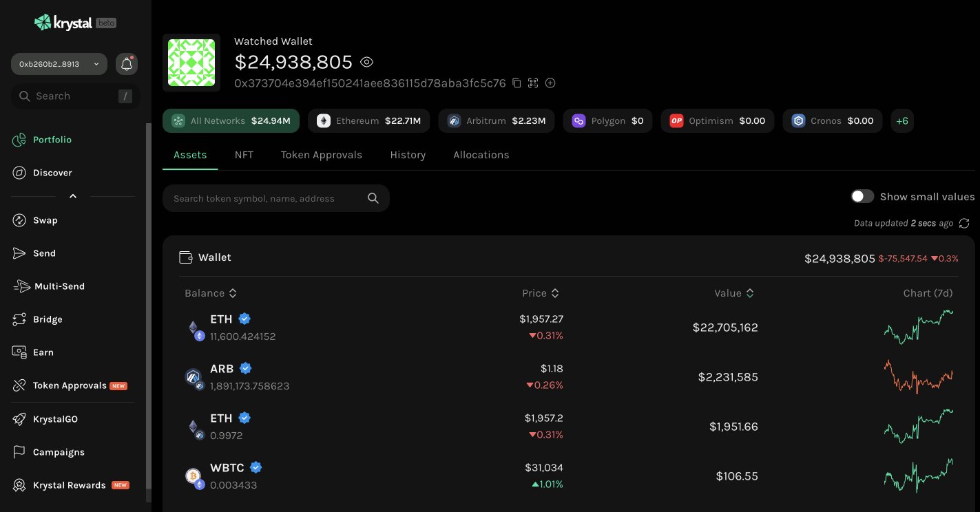Click the total balance $24,938,805 under Watched Wallet
The image size is (980, 512).
tap(293, 63)
